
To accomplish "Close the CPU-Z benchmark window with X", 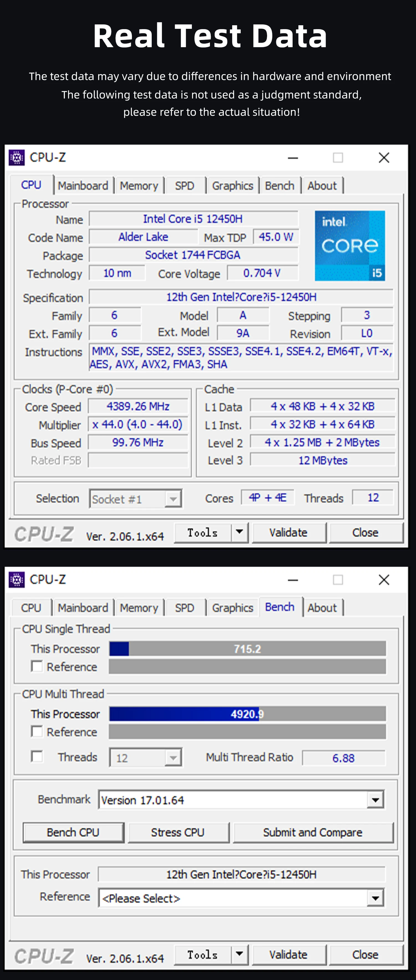I will coord(384,580).
